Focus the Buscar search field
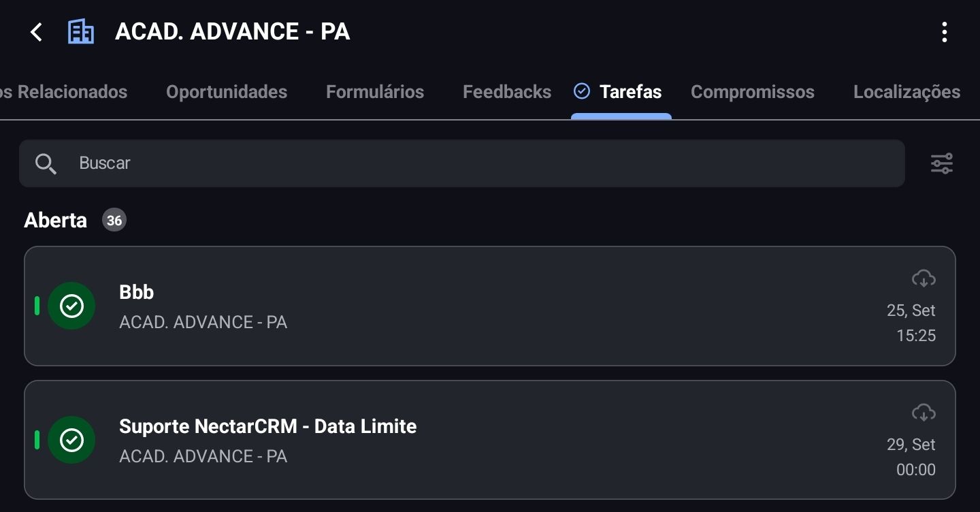Viewport: 980px width, 512px height. pyautogui.click(x=462, y=163)
